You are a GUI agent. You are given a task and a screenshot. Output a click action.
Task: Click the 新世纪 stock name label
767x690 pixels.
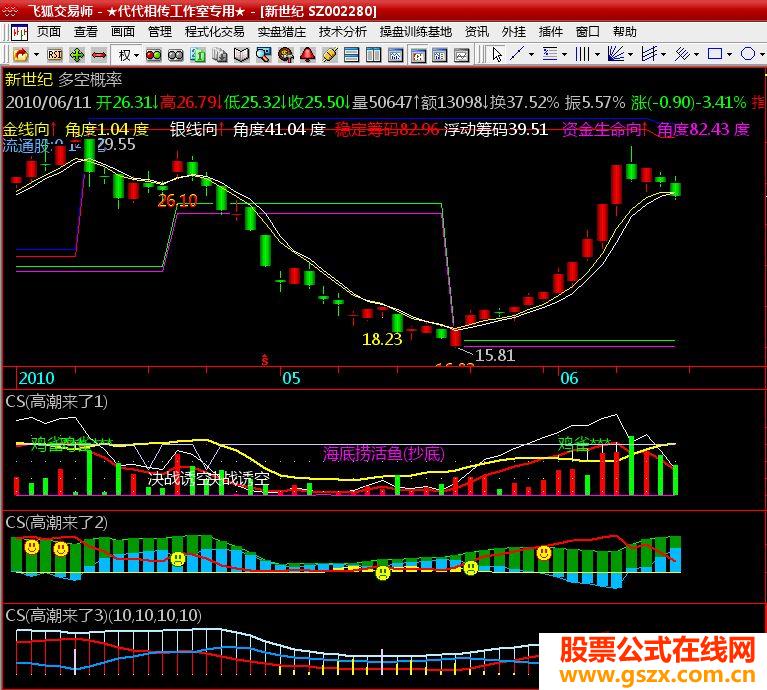[x=28, y=79]
